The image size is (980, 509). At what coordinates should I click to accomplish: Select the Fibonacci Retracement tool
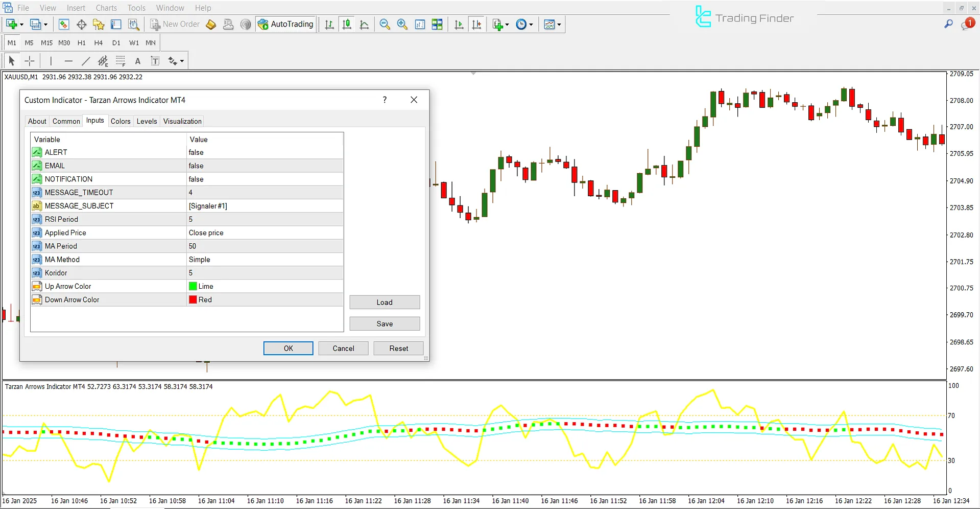tap(121, 61)
